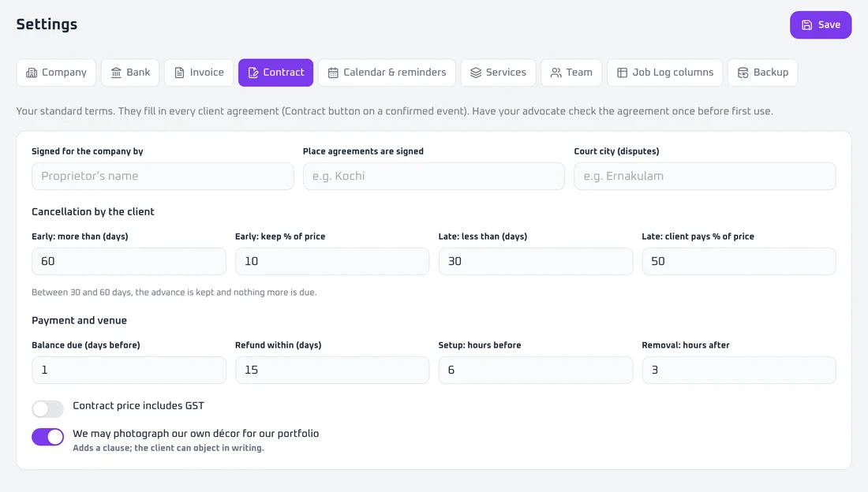Click Setup hours before field showing 6
Image resolution: width=868 pixels, height=492 pixels.
coord(535,370)
